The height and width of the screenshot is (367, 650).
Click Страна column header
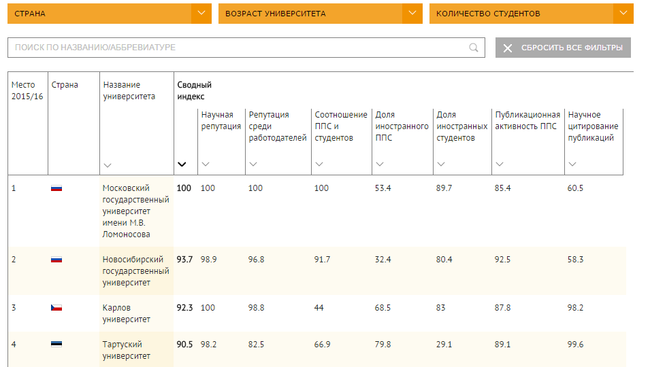[x=65, y=85]
